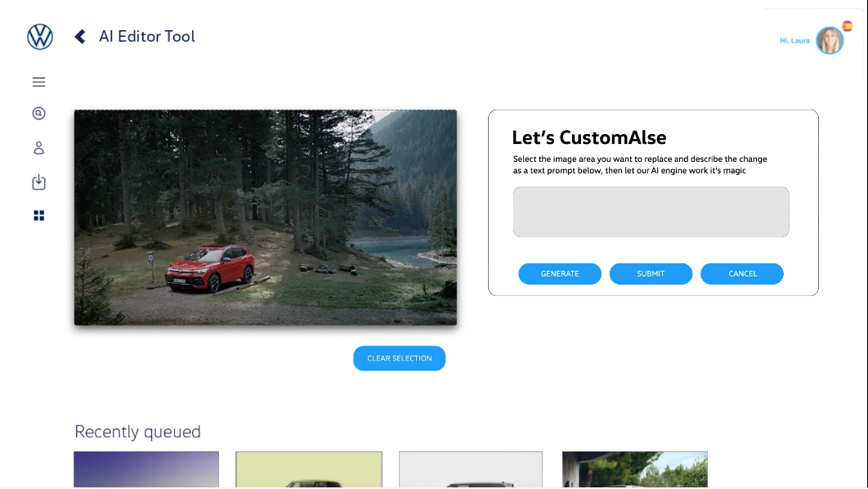Click the Volkswagen logo
Image resolution: width=868 pixels, height=489 pixels.
(x=40, y=37)
